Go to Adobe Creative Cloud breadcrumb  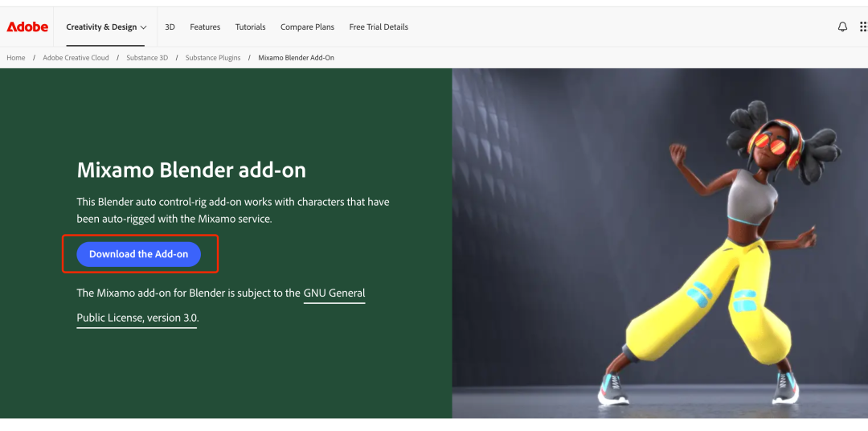pos(76,58)
